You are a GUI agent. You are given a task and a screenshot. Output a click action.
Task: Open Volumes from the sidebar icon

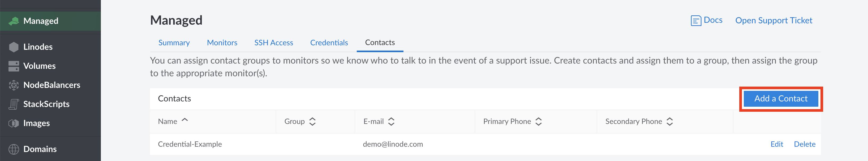coord(13,66)
